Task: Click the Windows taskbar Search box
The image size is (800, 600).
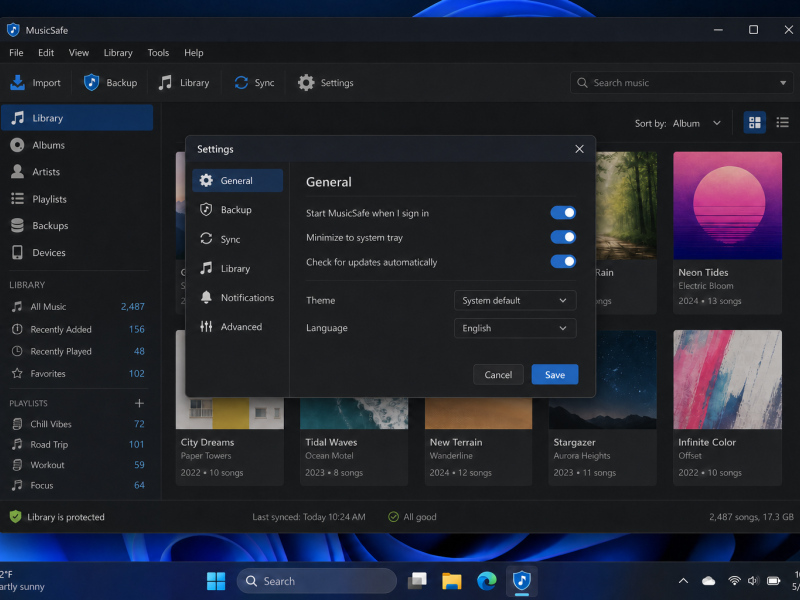Action: (316, 581)
